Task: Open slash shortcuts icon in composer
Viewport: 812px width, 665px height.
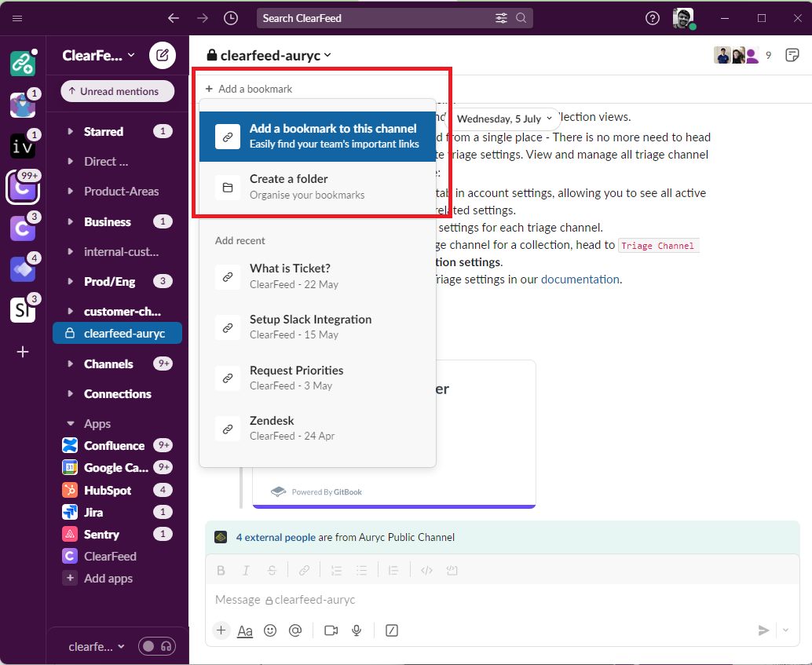Action: pos(392,630)
